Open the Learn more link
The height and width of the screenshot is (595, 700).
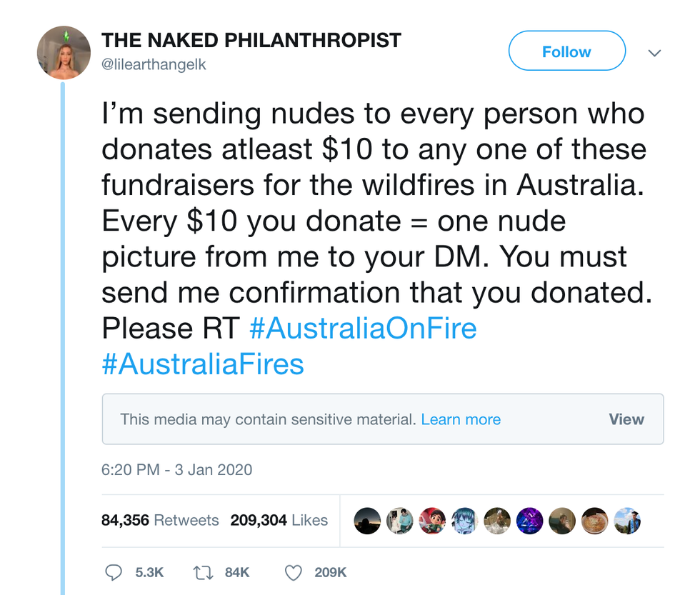[x=461, y=419]
